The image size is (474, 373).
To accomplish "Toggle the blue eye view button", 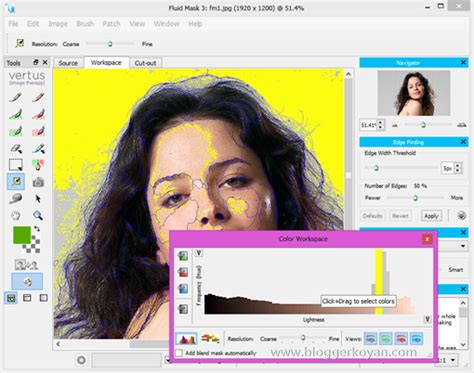I will click(x=416, y=339).
